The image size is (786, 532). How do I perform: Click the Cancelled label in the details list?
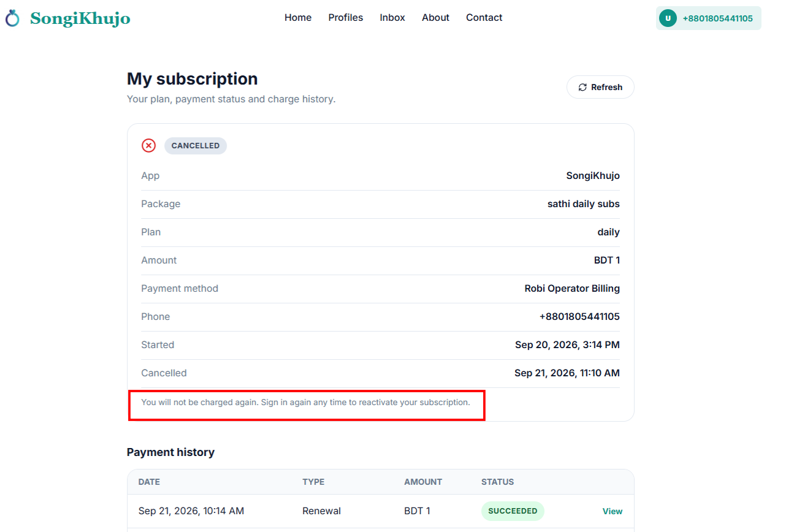pyautogui.click(x=164, y=373)
